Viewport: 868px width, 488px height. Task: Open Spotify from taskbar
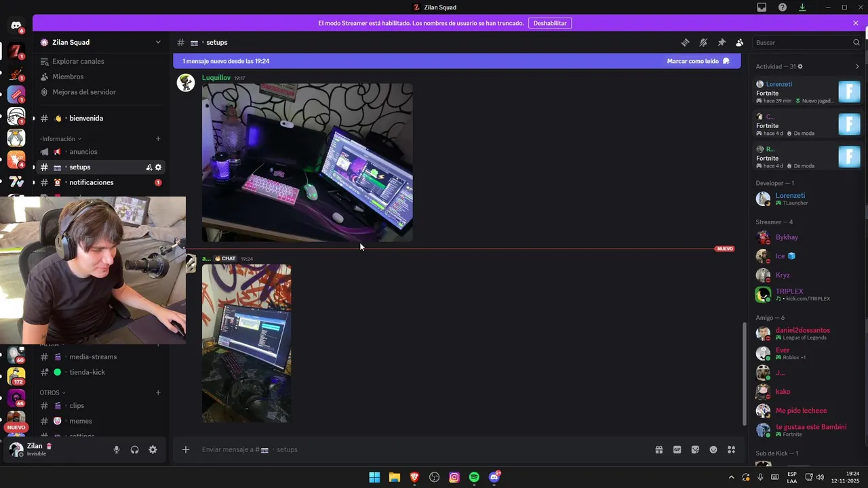coord(474,477)
